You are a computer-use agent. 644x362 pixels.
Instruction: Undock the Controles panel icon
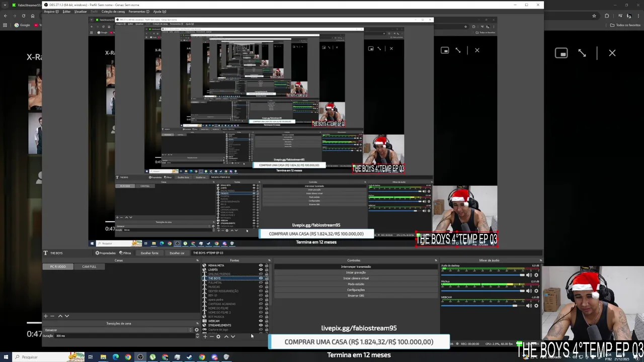436,260
